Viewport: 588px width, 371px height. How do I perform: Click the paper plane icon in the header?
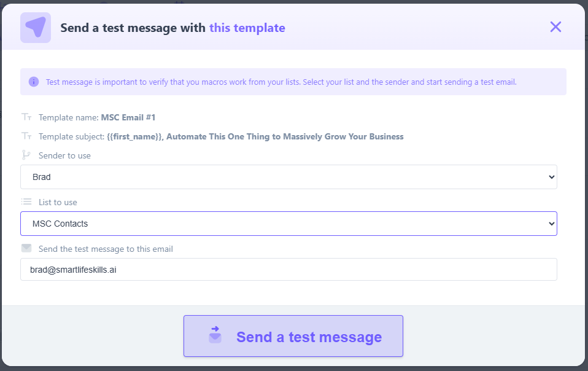click(x=36, y=28)
